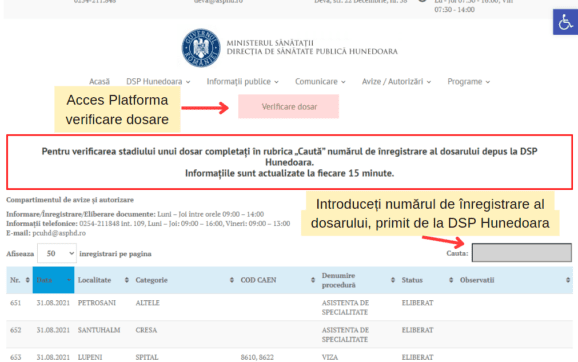Viewport: 578px width, 362px height.
Task: Click the pcuhd@asphd.ro email address
Action: 59,233
